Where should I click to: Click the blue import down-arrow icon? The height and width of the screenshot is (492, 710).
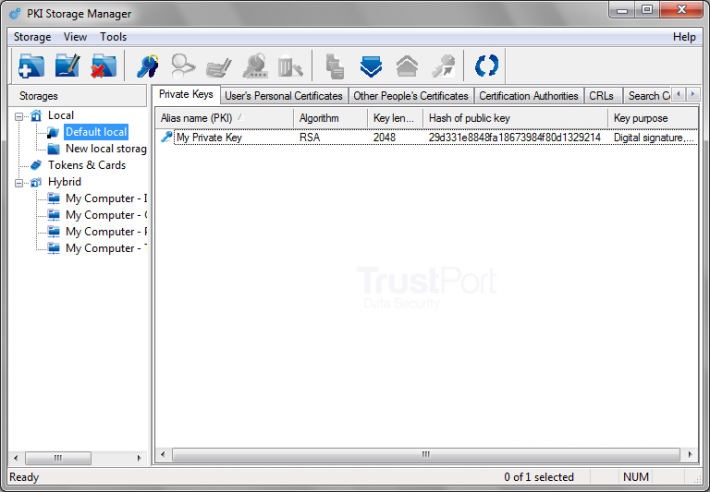coord(371,67)
